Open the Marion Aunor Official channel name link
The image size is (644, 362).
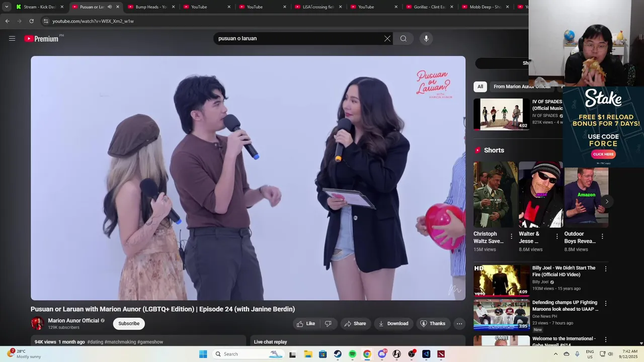(x=73, y=320)
